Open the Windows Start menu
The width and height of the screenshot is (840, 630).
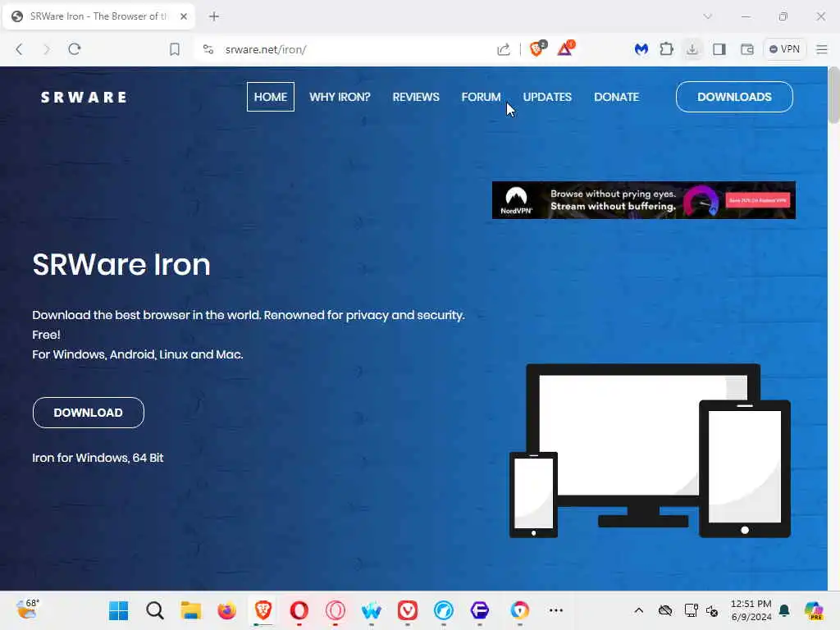tap(118, 610)
